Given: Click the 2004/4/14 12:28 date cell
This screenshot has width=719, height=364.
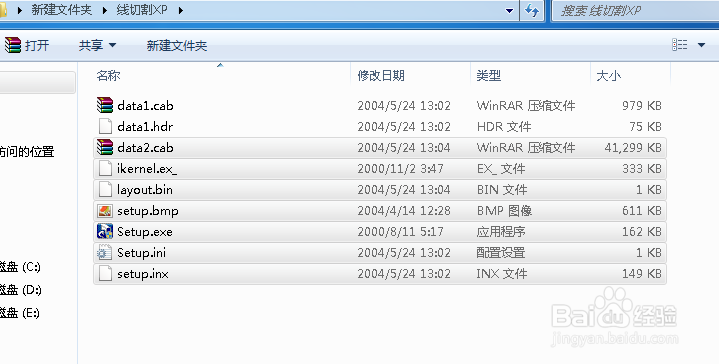Looking at the screenshot, I should click(x=404, y=211).
